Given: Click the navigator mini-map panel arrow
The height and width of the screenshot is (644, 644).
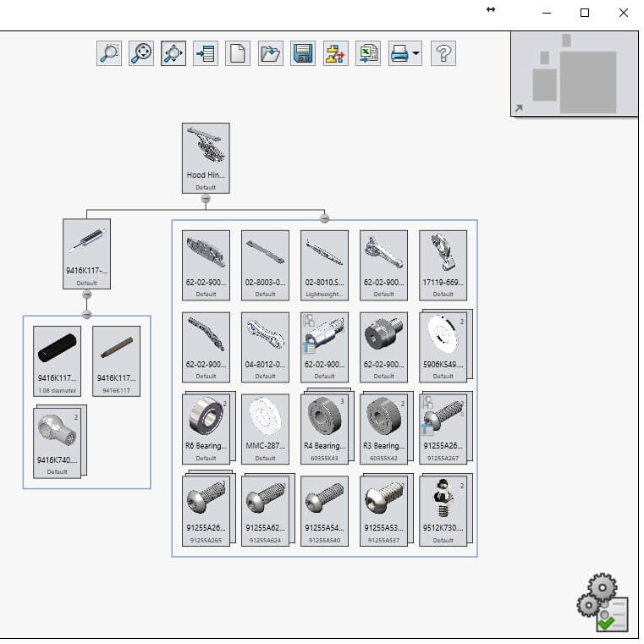Looking at the screenshot, I should pyautogui.click(x=519, y=108).
